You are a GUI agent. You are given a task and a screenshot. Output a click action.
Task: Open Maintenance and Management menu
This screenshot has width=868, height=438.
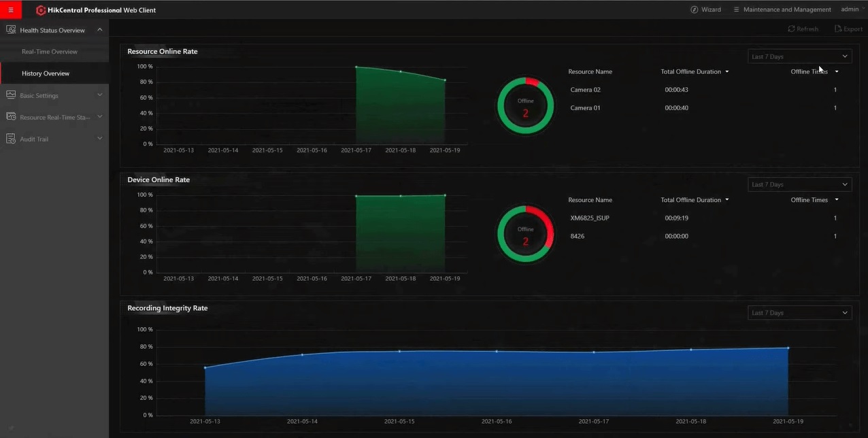coord(782,10)
